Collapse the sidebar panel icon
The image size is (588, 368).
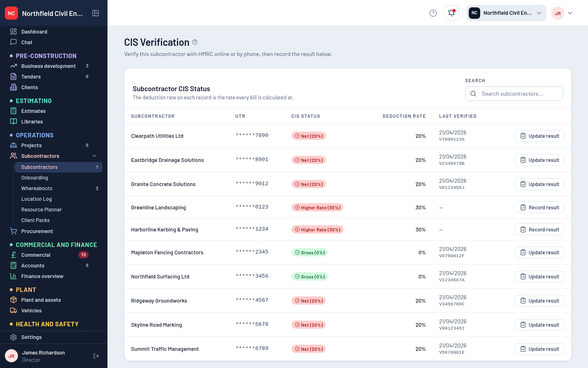point(96,13)
